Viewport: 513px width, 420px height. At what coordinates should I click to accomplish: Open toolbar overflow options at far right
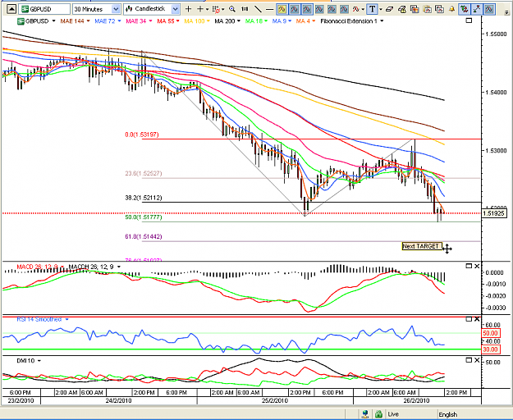507,12
